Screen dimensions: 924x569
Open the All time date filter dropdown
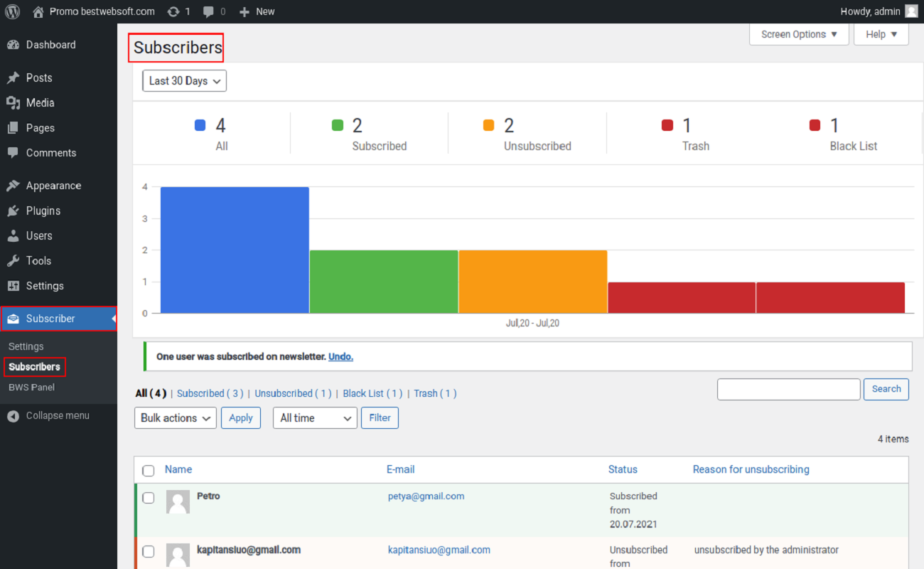click(315, 418)
